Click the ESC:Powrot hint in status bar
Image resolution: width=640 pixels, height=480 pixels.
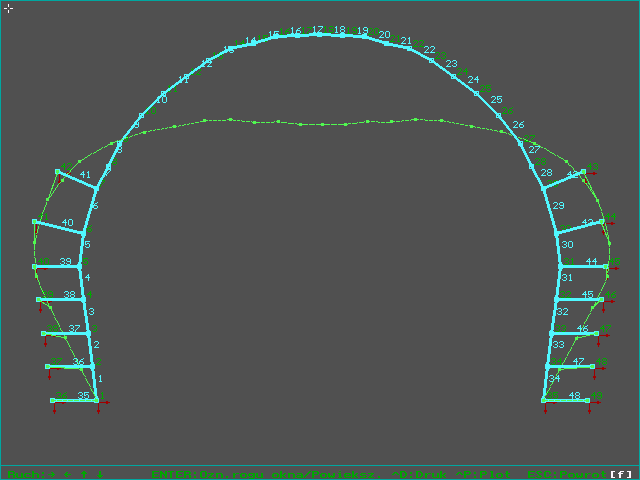(566, 473)
